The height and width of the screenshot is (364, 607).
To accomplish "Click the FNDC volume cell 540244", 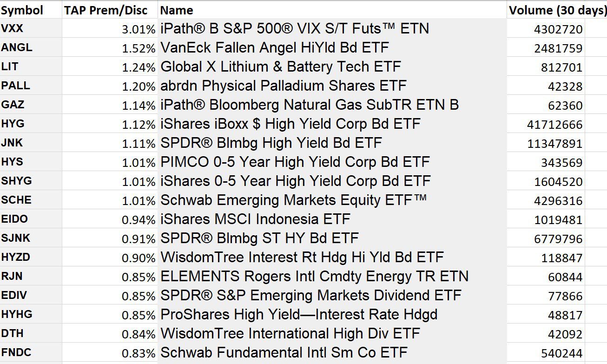I will 561,353.
